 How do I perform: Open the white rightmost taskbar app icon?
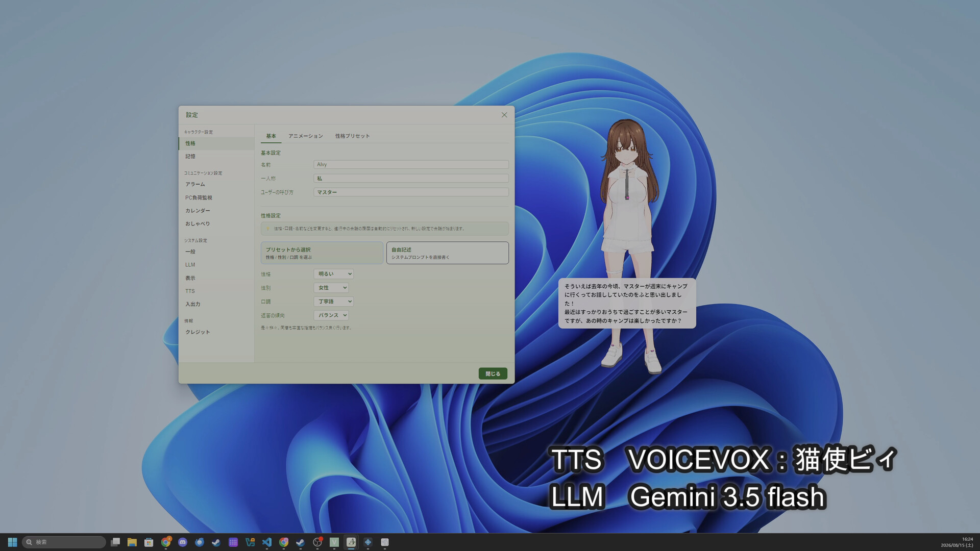point(385,542)
